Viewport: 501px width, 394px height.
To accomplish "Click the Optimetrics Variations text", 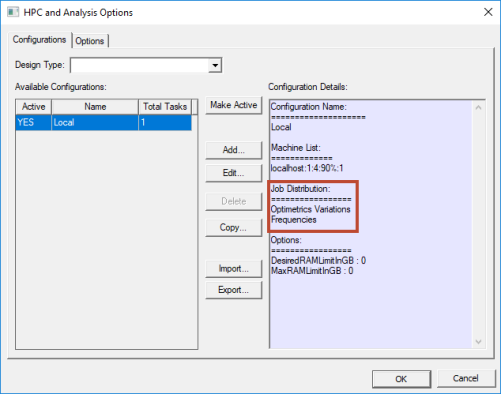I will 311,209.
